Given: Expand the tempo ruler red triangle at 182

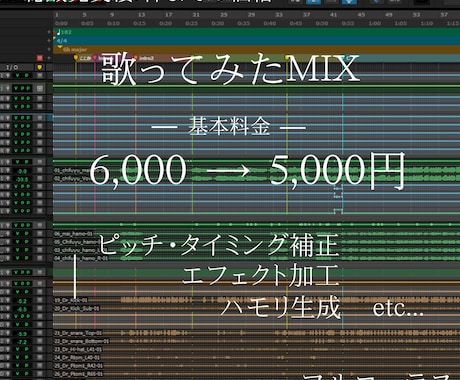Looking at the screenshot, I should click(x=55, y=33).
